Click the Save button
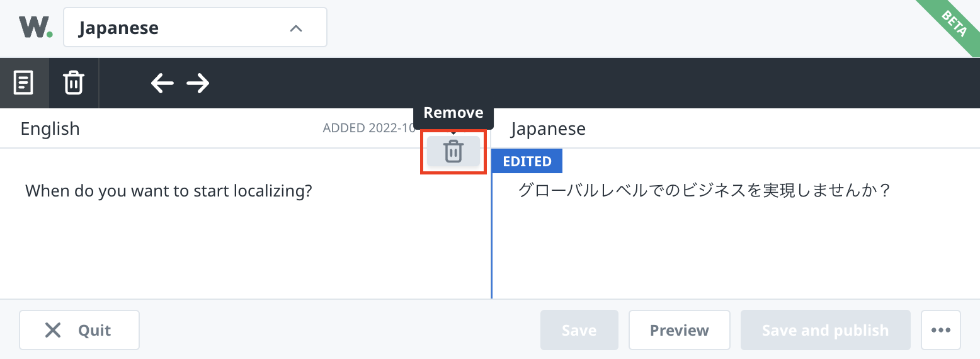 pos(579,330)
